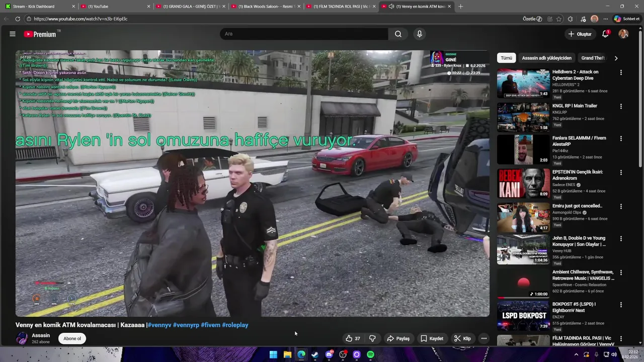Screen dimensions: 644x362
Task: Click the browser address bar URL
Action: coord(80,19)
